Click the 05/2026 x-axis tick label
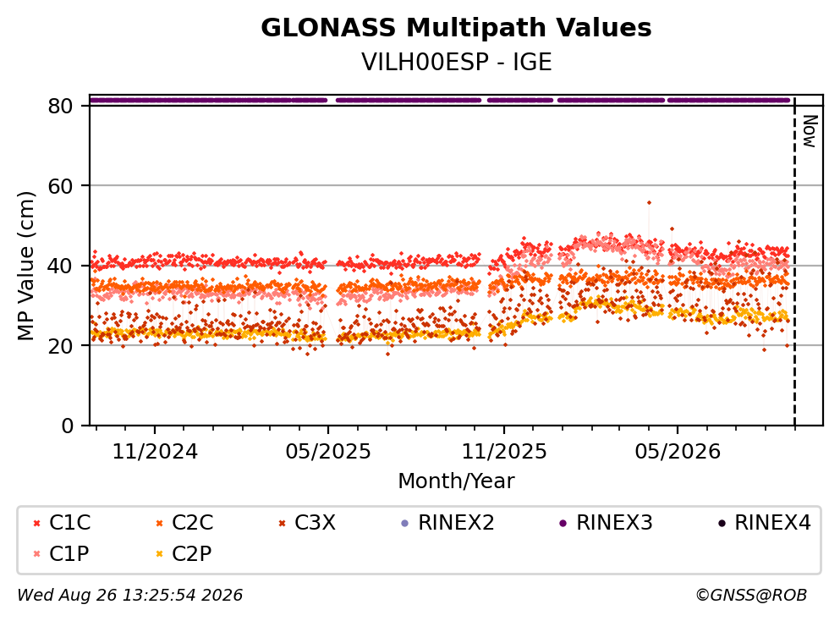 (678, 452)
